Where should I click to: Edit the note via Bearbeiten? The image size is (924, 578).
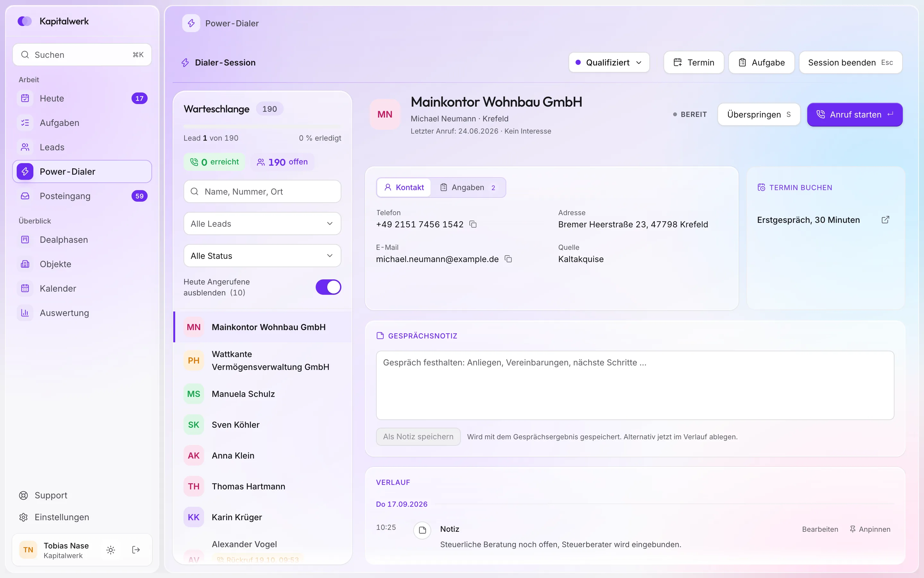[x=820, y=530]
